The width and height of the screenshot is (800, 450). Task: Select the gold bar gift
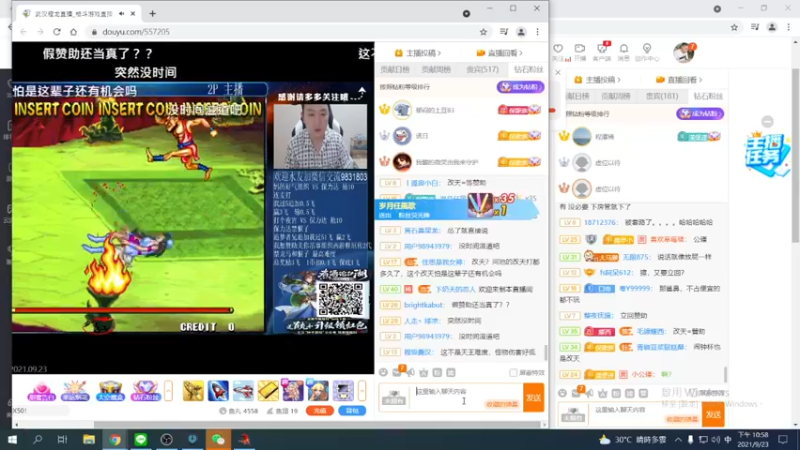(268, 391)
